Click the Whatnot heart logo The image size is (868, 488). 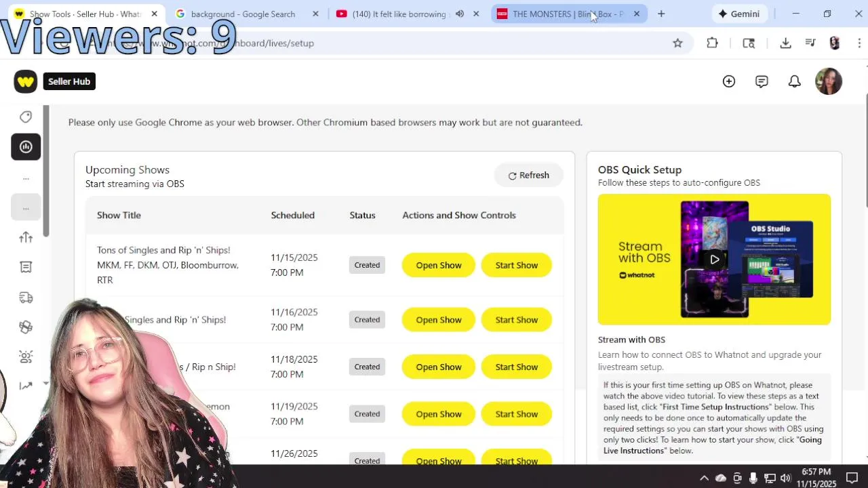26,81
